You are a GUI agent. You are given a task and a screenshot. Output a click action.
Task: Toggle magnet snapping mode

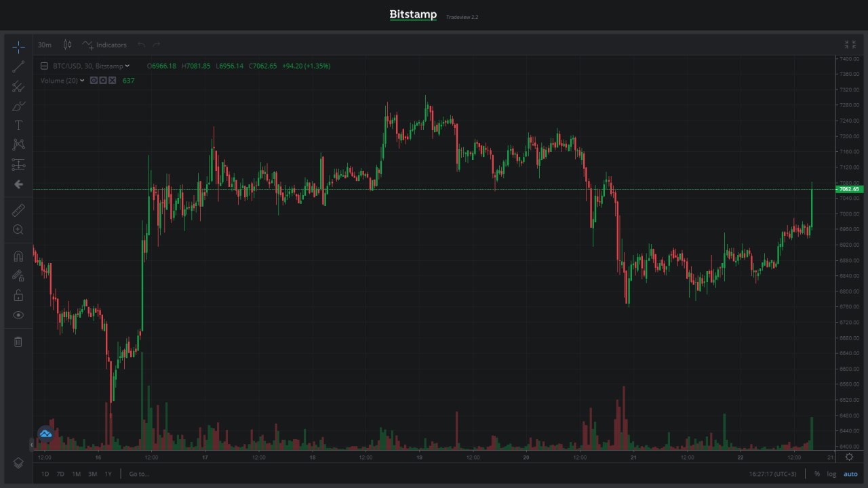pos(18,256)
